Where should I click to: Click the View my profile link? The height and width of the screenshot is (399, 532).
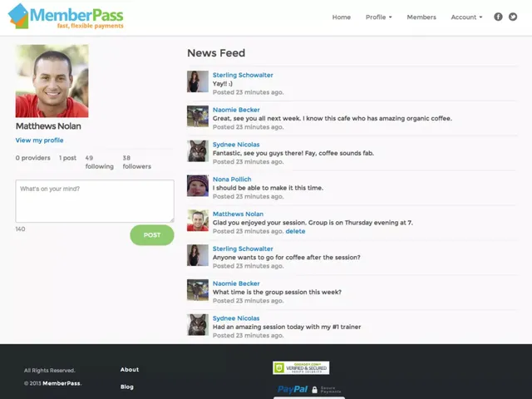click(x=39, y=140)
